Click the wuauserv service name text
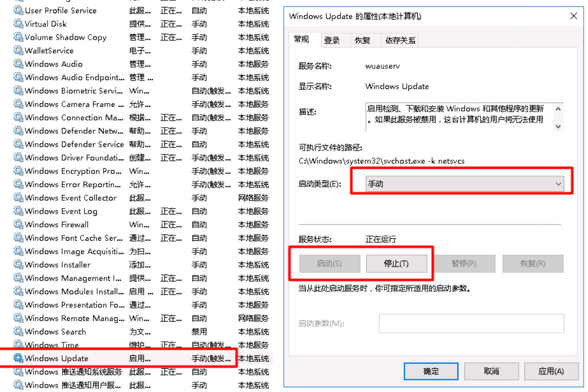The width and height of the screenshot is (588, 392). point(382,67)
